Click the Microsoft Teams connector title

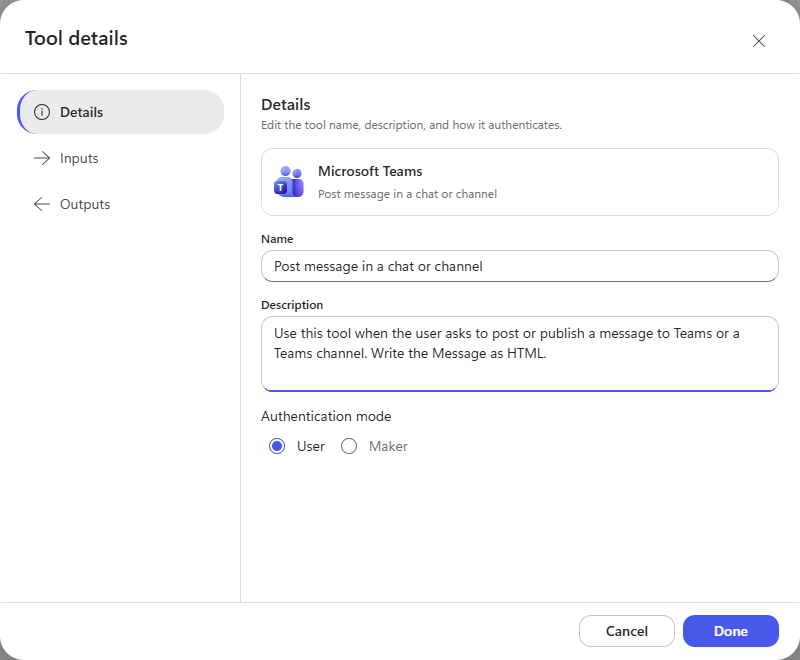[x=370, y=171]
